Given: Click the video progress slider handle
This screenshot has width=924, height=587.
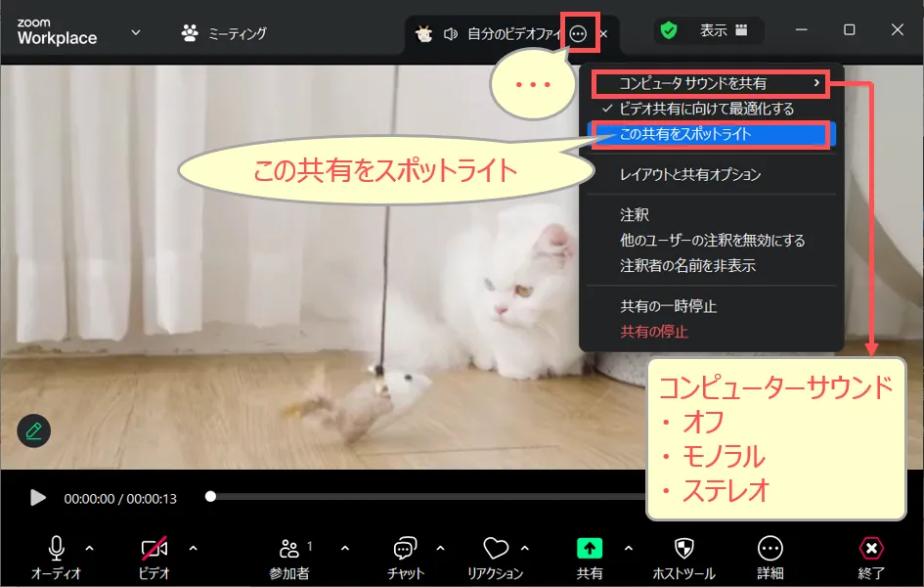Looking at the screenshot, I should tap(210, 497).
